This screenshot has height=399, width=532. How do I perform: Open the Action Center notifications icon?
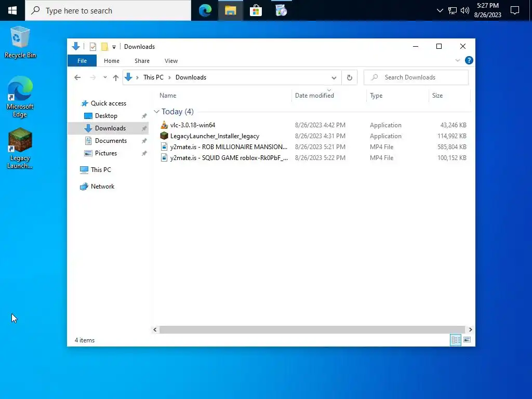pos(515,10)
